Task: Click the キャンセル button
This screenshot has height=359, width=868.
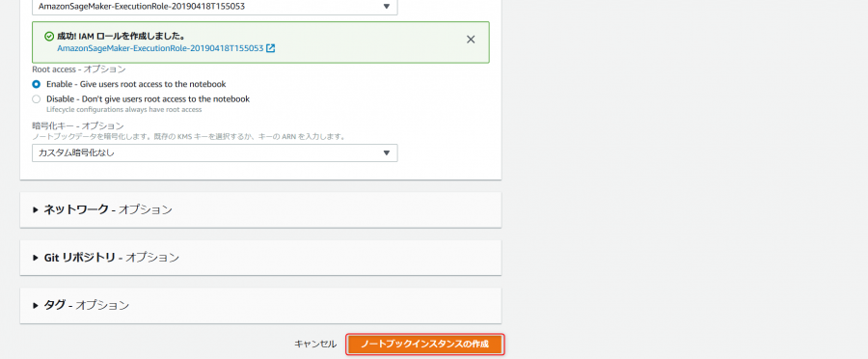Action: (x=315, y=344)
